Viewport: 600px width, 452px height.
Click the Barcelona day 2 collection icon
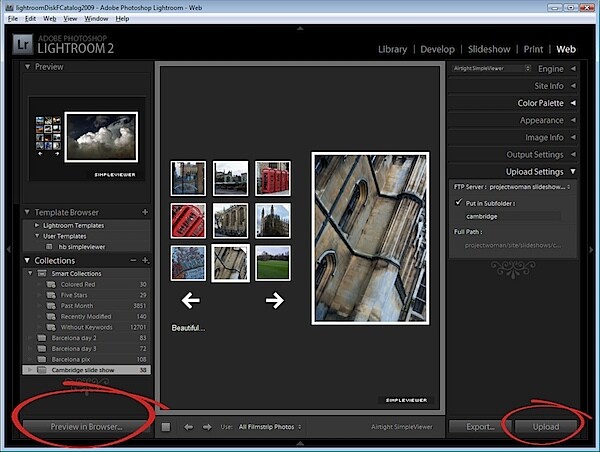point(42,338)
